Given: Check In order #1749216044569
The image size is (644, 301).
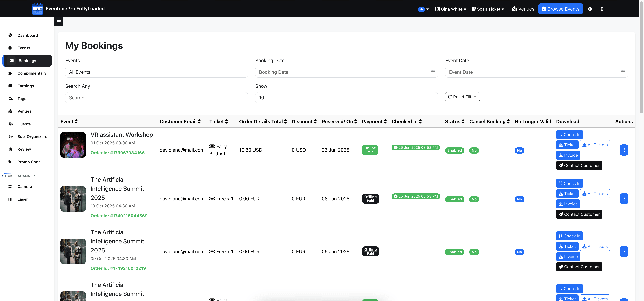Looking at the screenshot, I should point(570,183).
